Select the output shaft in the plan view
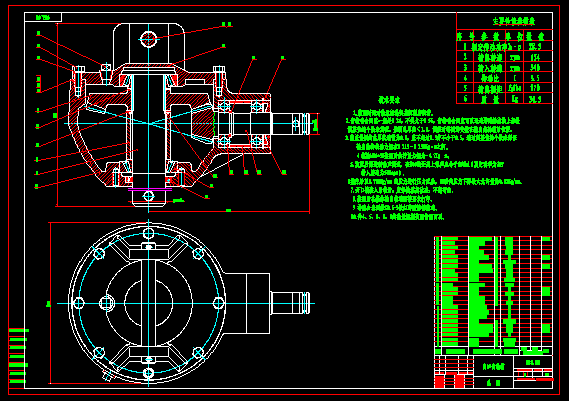The height and width of the screenshot is (401, 569). coord(290,303)
